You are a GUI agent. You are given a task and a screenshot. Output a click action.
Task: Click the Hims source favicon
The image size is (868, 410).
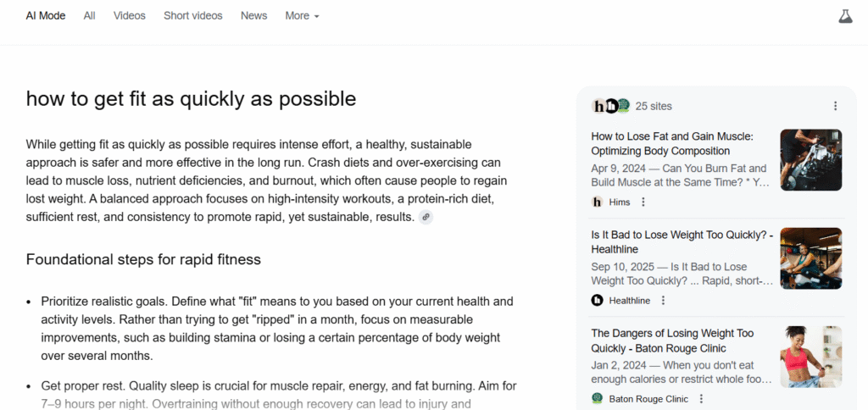tap(598, 202)
